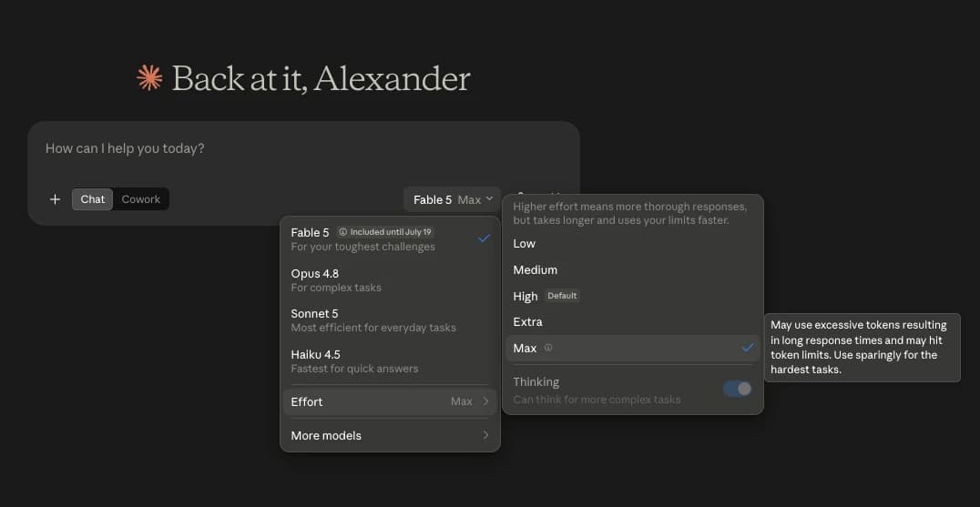Click the info icon in Included until July 19 badge
The width and height of the screenshot is (980, 507).
point(342,232)
